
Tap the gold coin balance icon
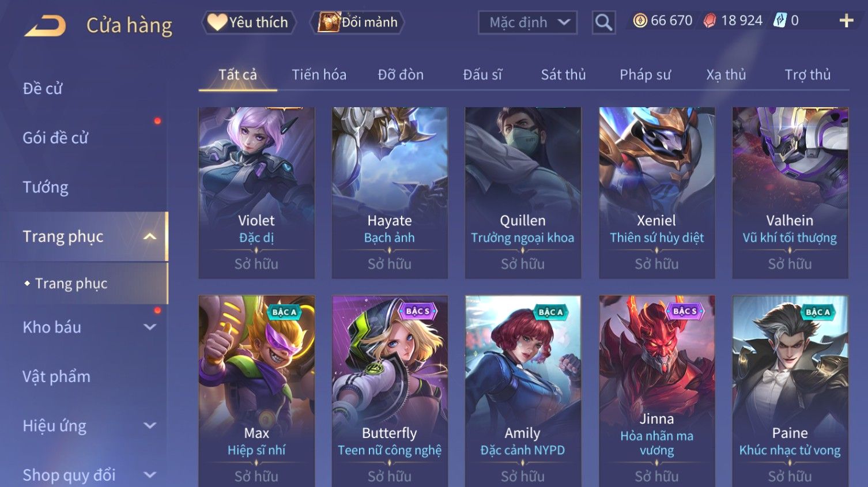[x=640, y=21]
